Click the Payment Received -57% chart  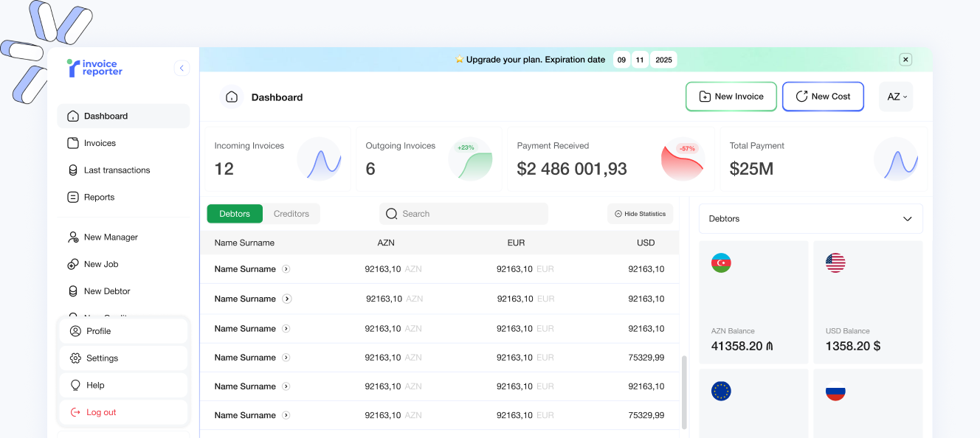tap(683, 159)
